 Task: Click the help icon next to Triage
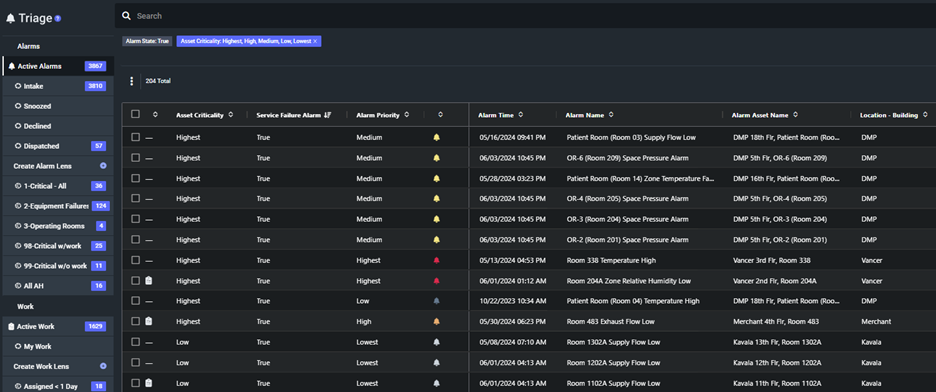58,18
